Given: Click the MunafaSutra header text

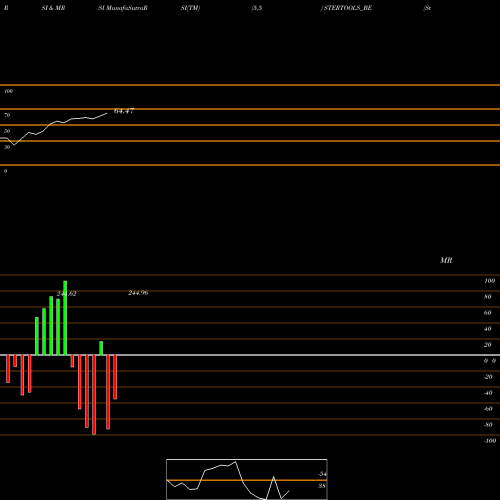Looking at the screenshot, I should pyautogui.click(x=127, y=8).
